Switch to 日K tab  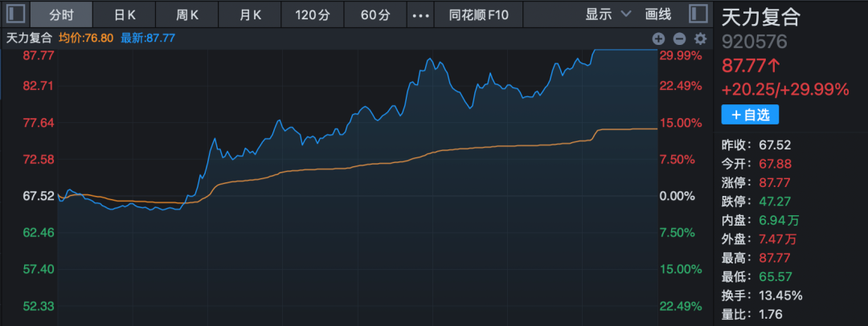click(x=125, y=14)
